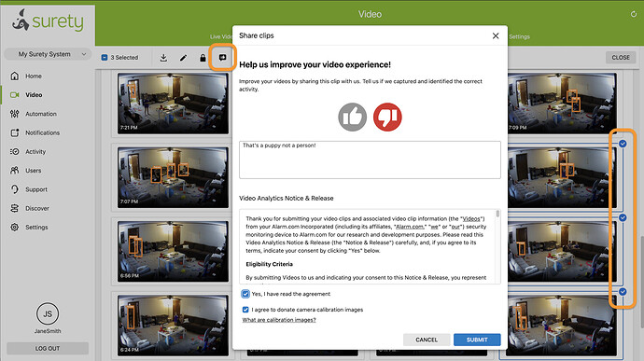Open the Video section in sidebar
This screenshot has height=361, width=644.
point(34,95)
